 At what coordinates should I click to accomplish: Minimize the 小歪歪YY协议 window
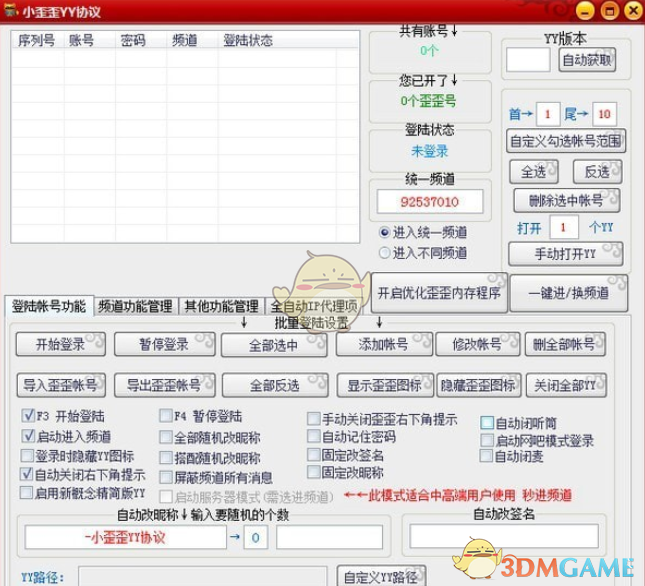(585, 11)
